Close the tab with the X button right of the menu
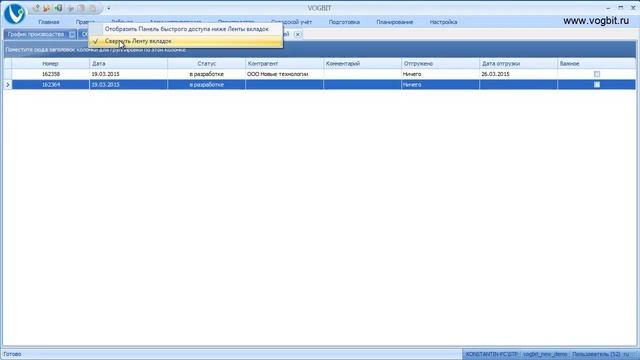The height and width of the screenshot is (360, 640). click(x=298, y=34)
